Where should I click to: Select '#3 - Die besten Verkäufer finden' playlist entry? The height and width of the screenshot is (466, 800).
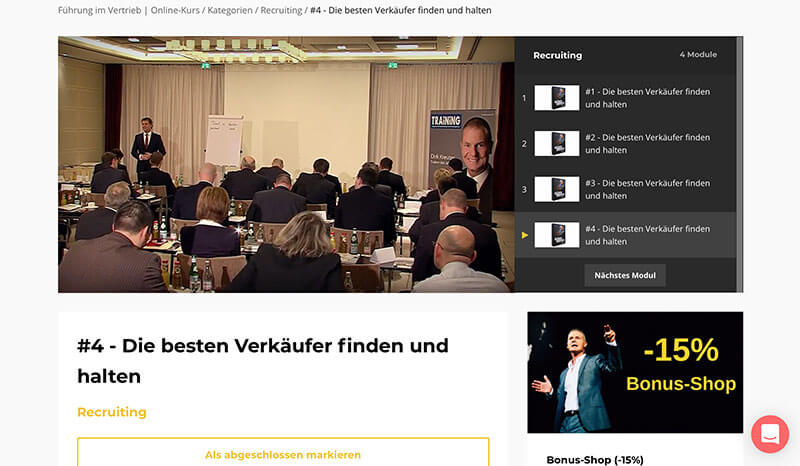625,189
